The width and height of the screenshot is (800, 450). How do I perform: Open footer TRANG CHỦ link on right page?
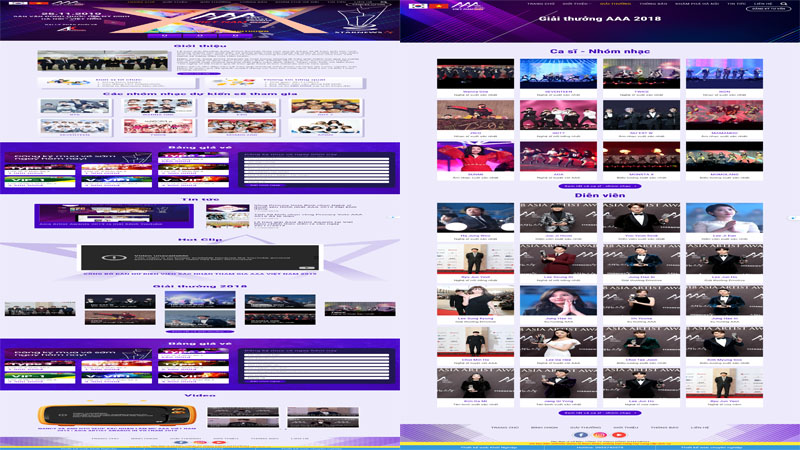504,428
